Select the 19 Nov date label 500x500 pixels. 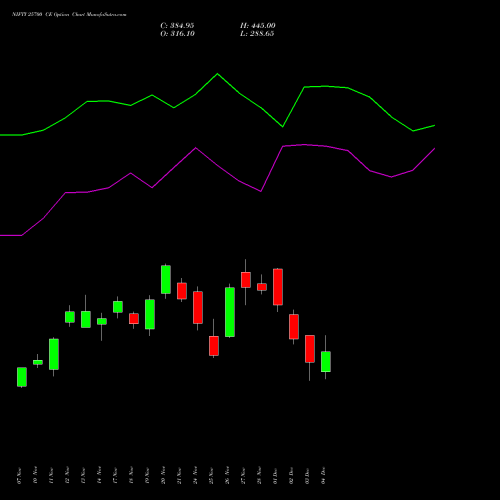pyautogui.click(x=147, y=475)
